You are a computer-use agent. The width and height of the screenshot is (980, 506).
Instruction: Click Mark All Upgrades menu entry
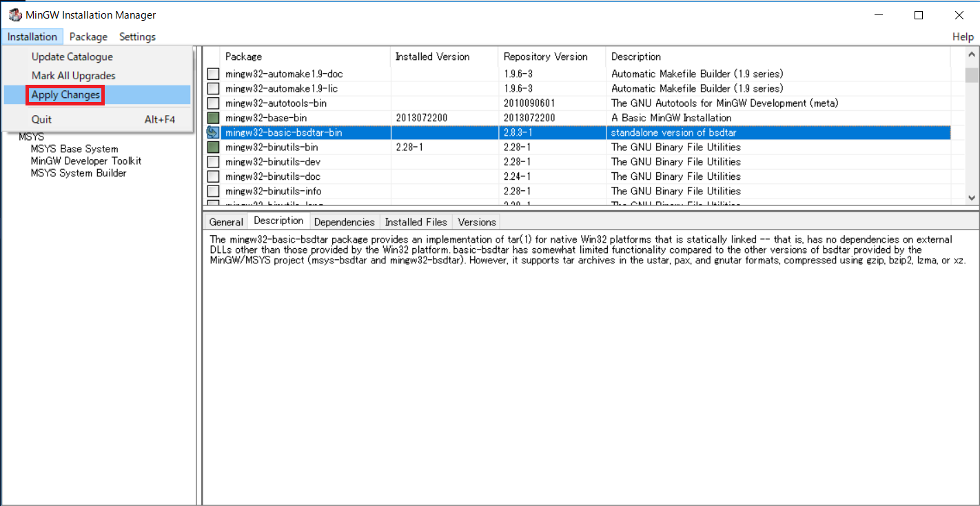tap(74, 76)
